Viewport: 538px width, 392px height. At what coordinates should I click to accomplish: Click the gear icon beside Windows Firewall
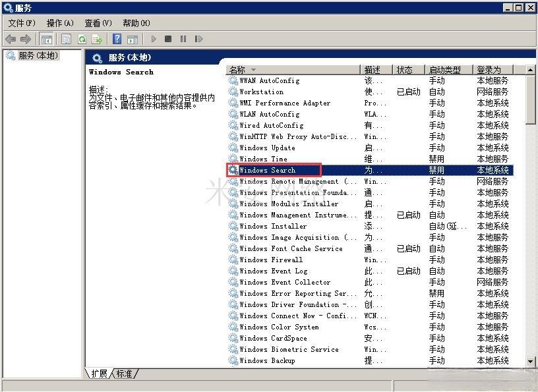click(233, 260)
